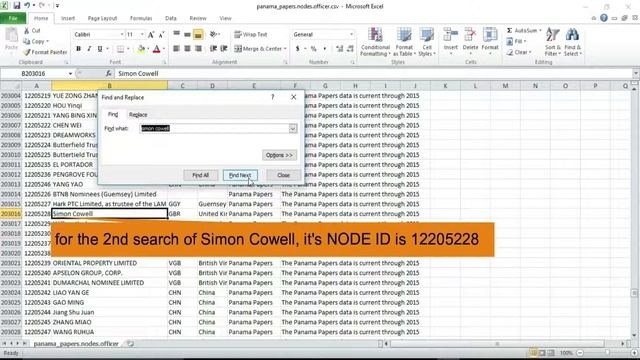Select column K header
The width and height of the screenshot is (640, 360).
[445, 86]
